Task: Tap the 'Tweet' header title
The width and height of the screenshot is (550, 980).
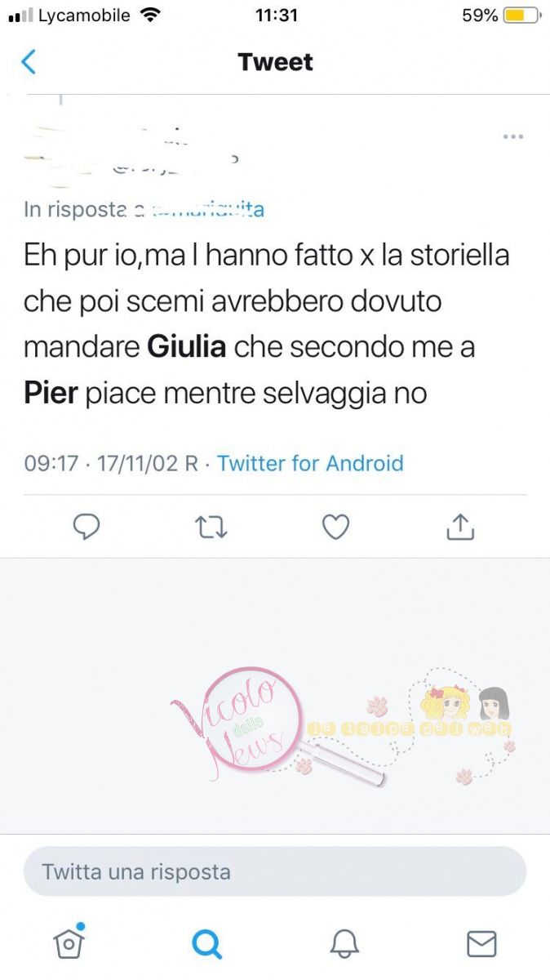Action: (275, 62)
